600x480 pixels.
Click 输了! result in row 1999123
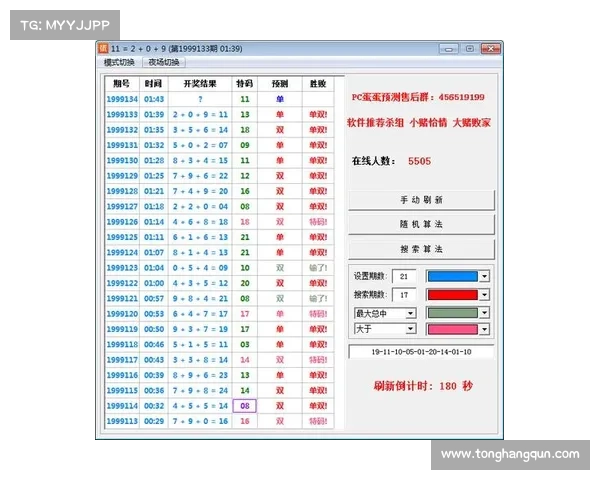pos(318,268)
